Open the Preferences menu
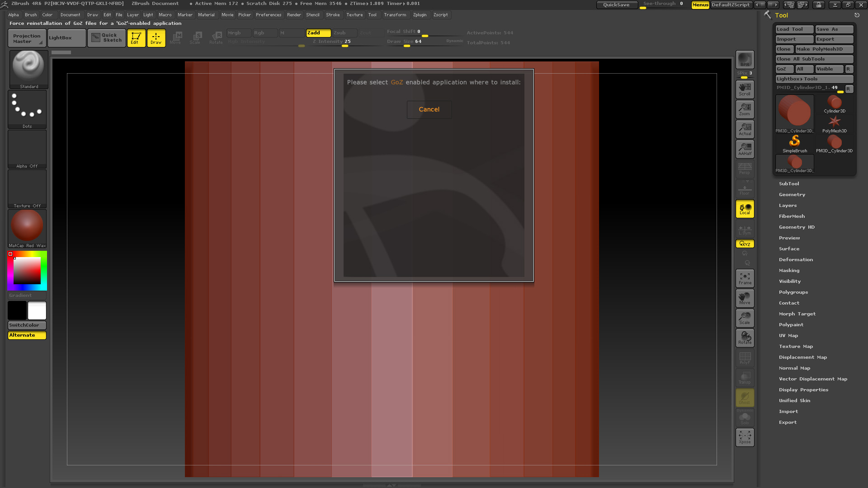The image size is (868, 488). [268, 15]
